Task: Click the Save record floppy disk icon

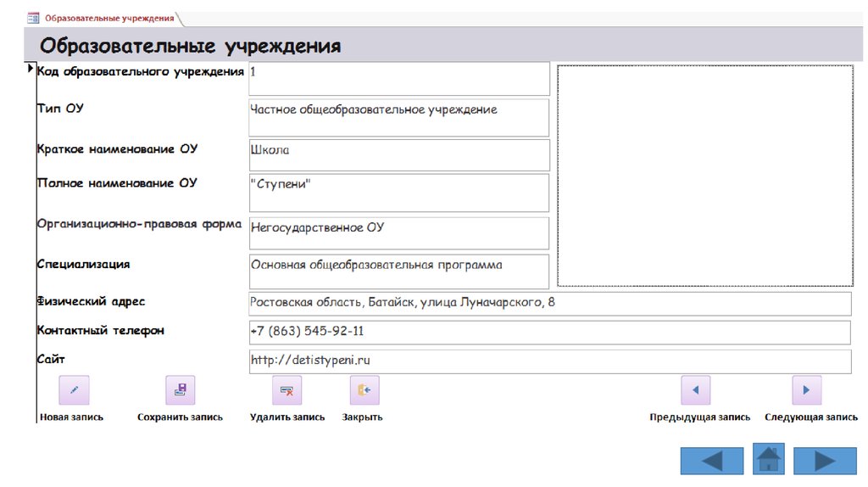Action: (x=180, y=390)
